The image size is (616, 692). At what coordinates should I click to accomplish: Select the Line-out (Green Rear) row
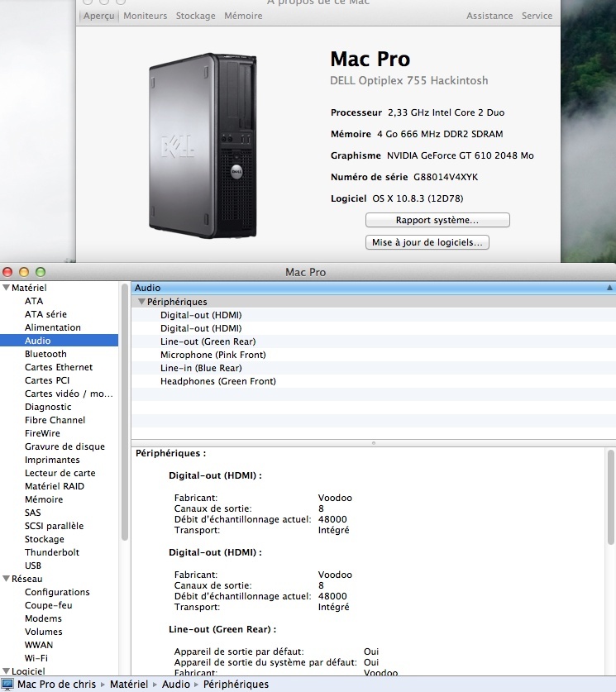point(373,341)
